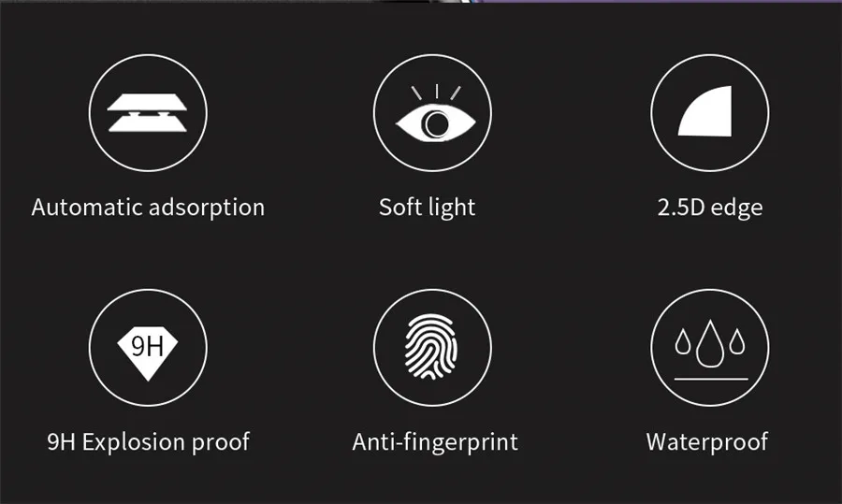Image resolution: width=842 pixels, height=504 pixels.
Task: Select the "2.5D edge" label
Action: click(710, 207)
